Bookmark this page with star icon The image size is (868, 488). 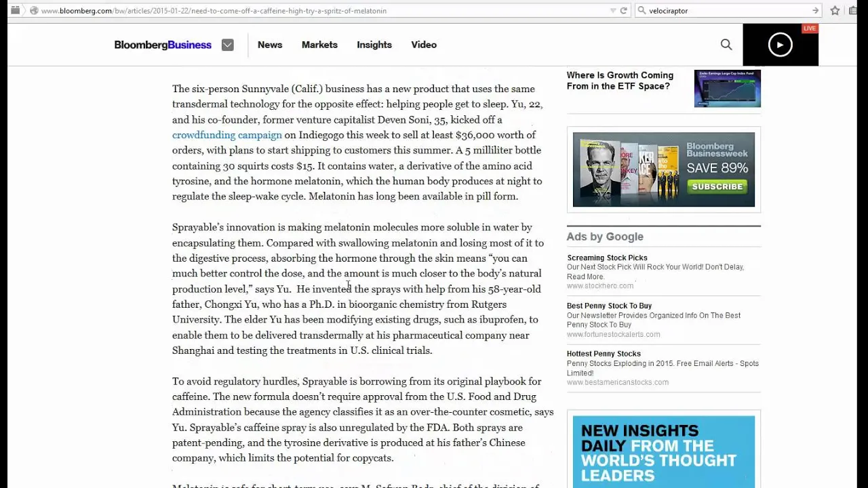[835, 10]
